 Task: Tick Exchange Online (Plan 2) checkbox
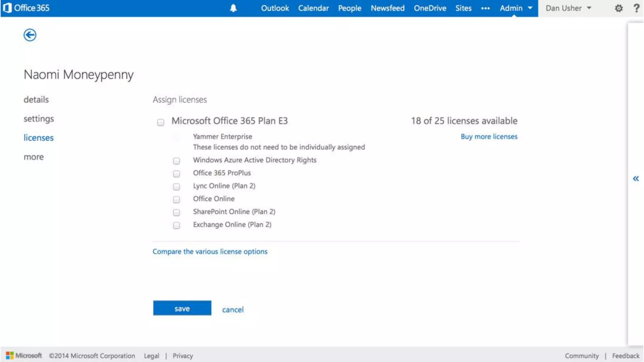[176, 225]
